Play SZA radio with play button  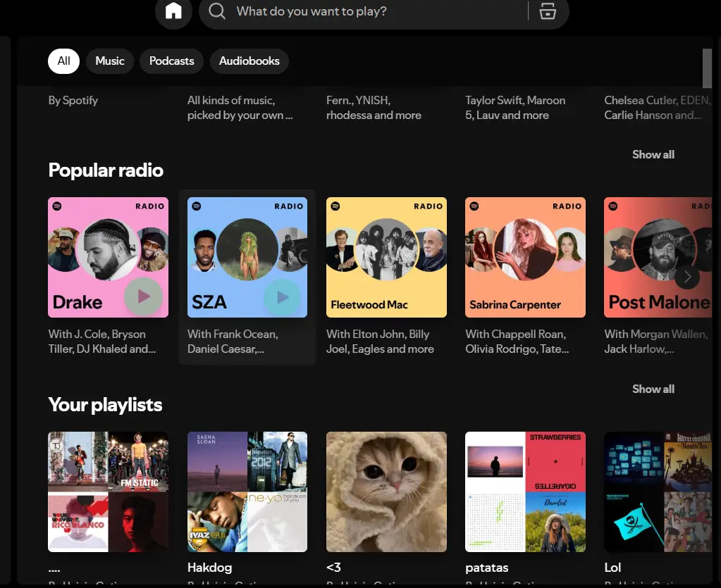click(283, 297)
